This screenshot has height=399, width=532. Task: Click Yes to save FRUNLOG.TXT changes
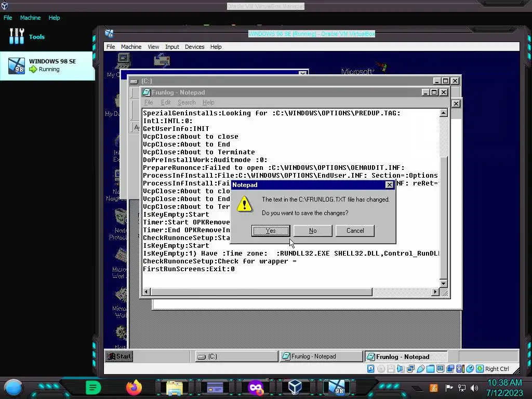(270, 231)
